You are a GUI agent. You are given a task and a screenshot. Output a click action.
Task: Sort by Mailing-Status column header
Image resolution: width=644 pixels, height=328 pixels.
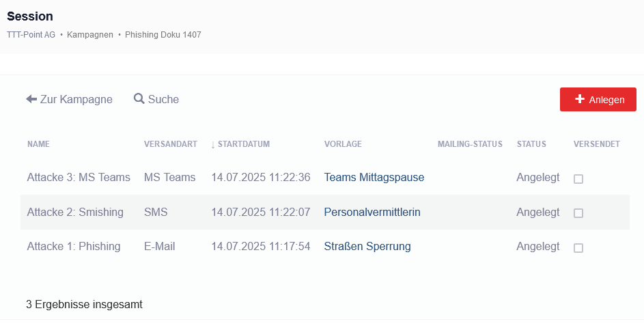(x=470, y=144)
